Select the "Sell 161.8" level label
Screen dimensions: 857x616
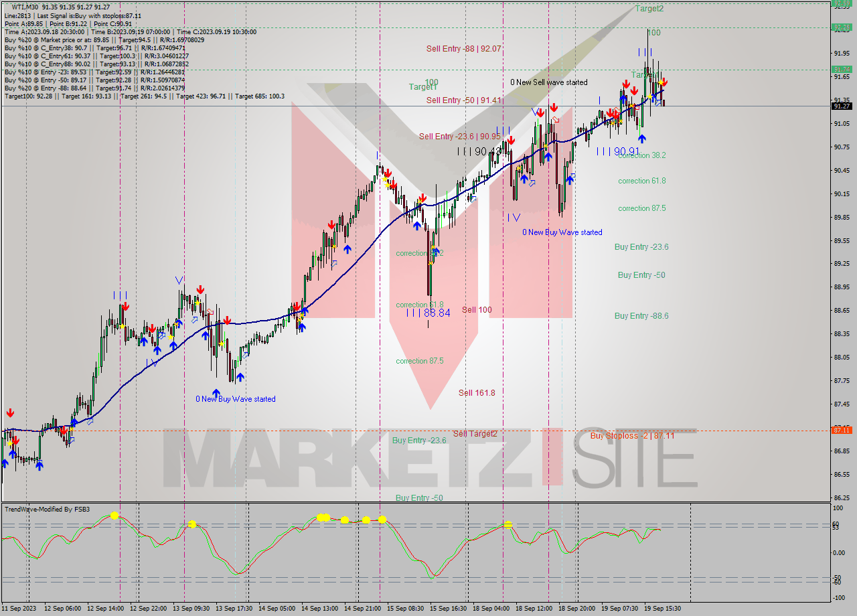pos(477,392)
